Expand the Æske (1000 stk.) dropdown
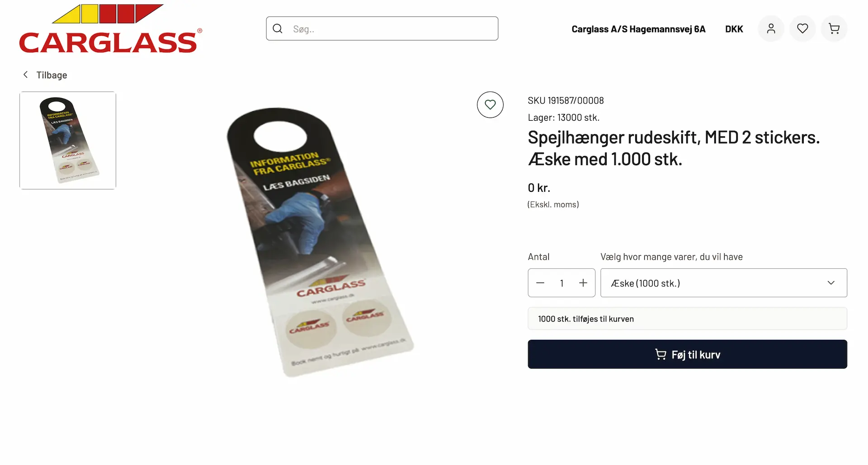This screenshot has width=868, height=465. 723,283
